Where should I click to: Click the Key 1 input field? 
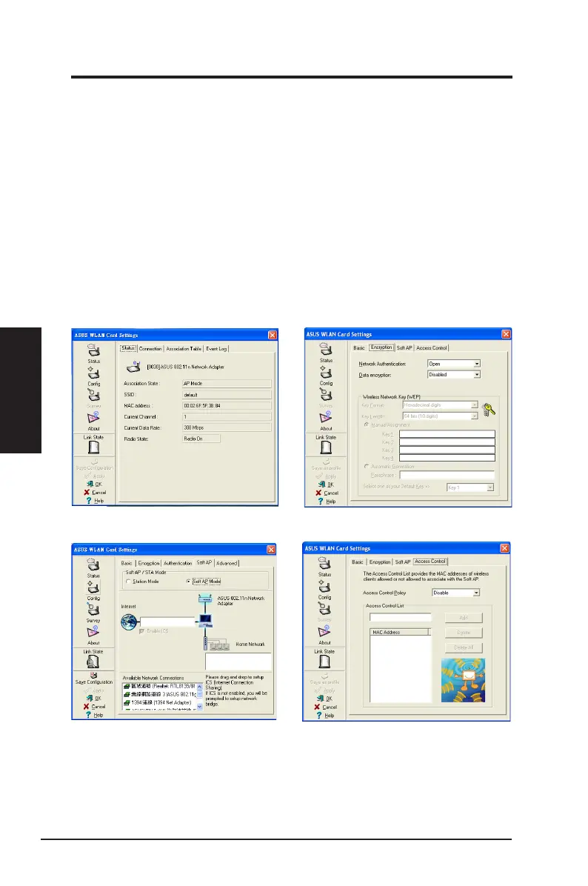[x=447, y=434]
